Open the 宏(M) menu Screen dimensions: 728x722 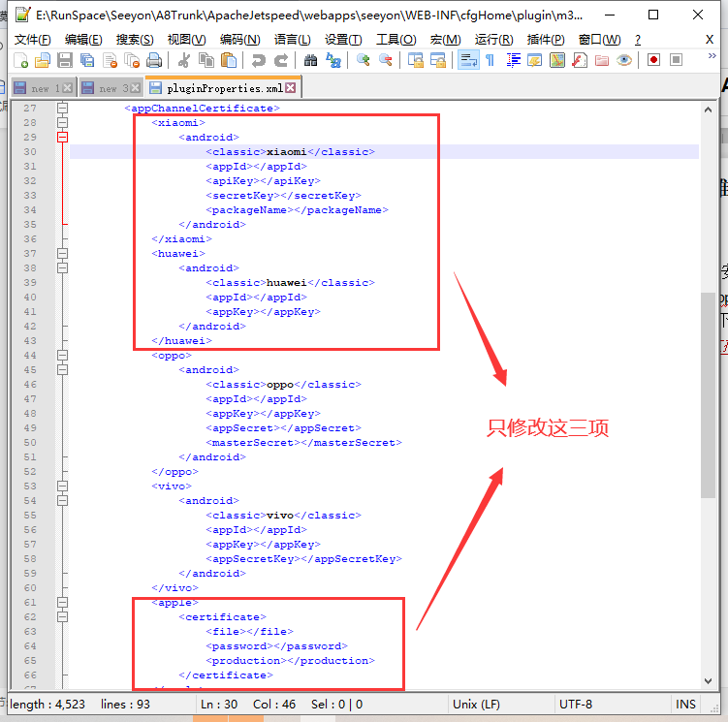445,40
